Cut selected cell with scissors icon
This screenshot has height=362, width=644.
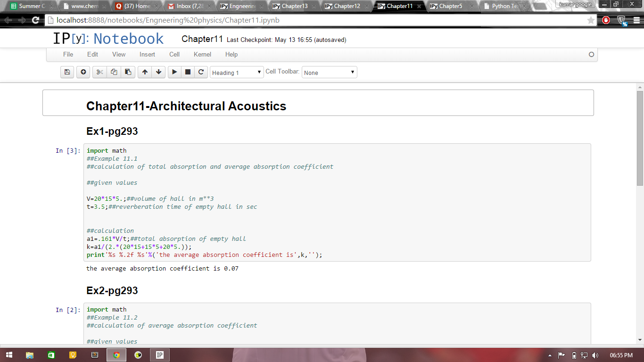99,72
